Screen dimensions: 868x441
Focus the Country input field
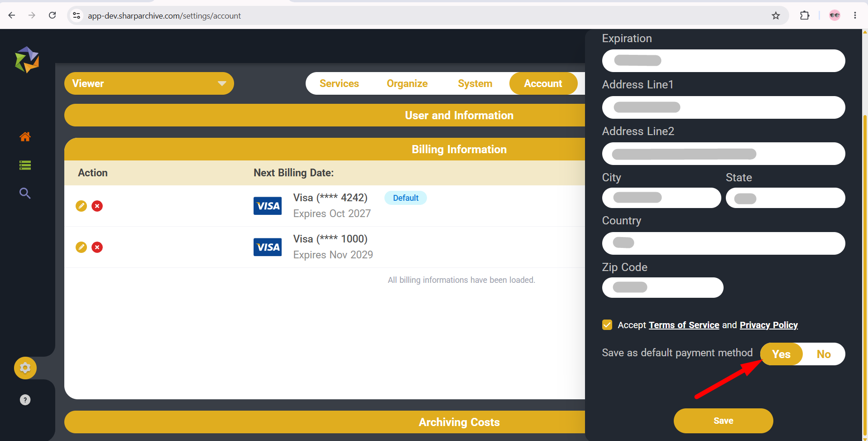coord(723,243)
